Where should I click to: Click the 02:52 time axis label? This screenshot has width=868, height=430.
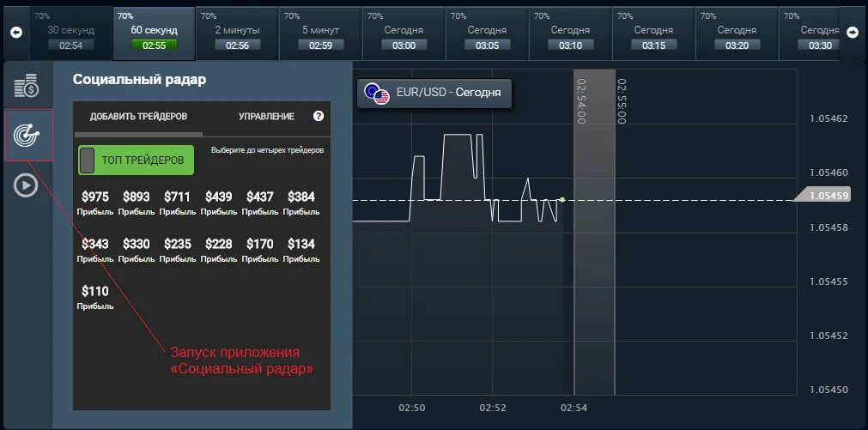click(493, 408)
